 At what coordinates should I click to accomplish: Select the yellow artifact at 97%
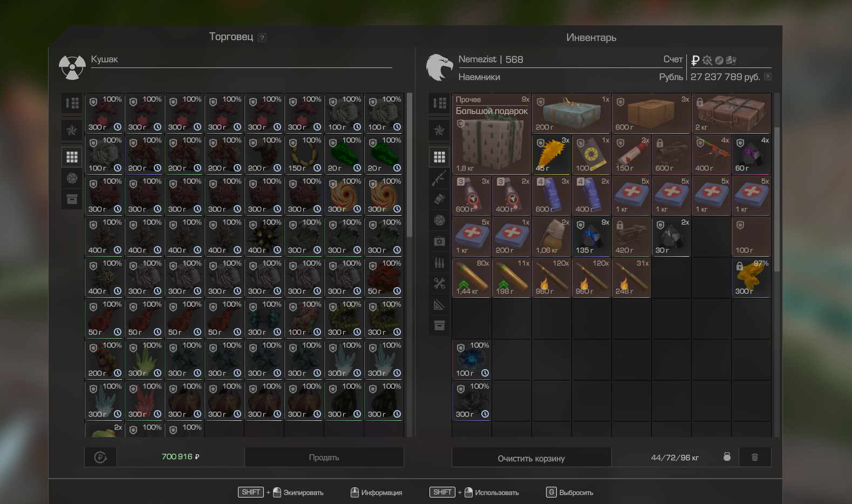pyautogui.click(x=752, y=277)
